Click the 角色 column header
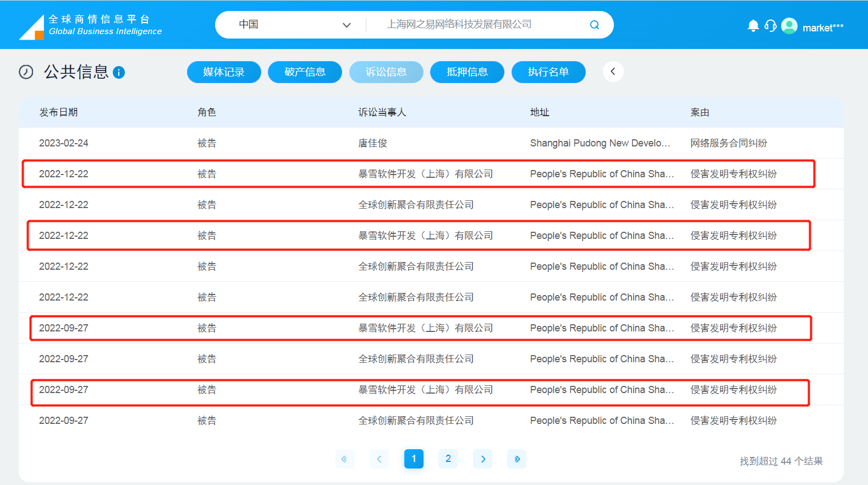 pyautogui.click(x=207, y=112)
